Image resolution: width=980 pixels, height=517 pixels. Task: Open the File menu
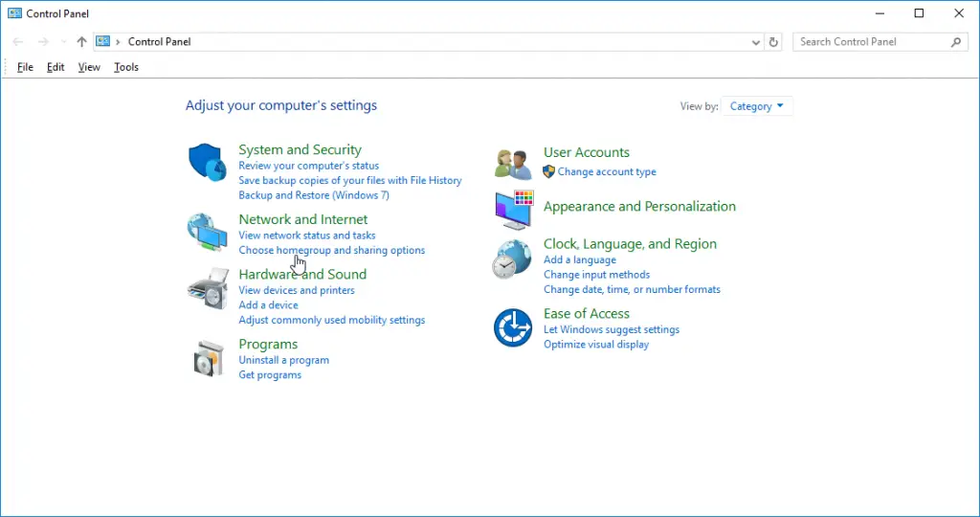coord(25,67)
